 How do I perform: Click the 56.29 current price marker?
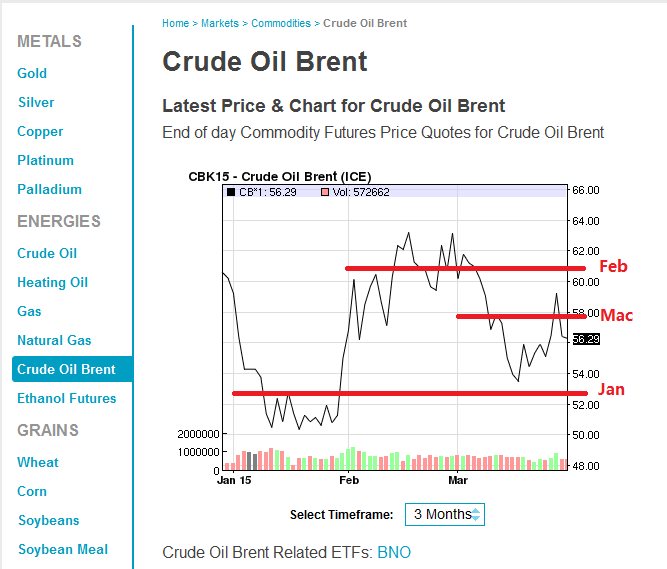(585, 339)
